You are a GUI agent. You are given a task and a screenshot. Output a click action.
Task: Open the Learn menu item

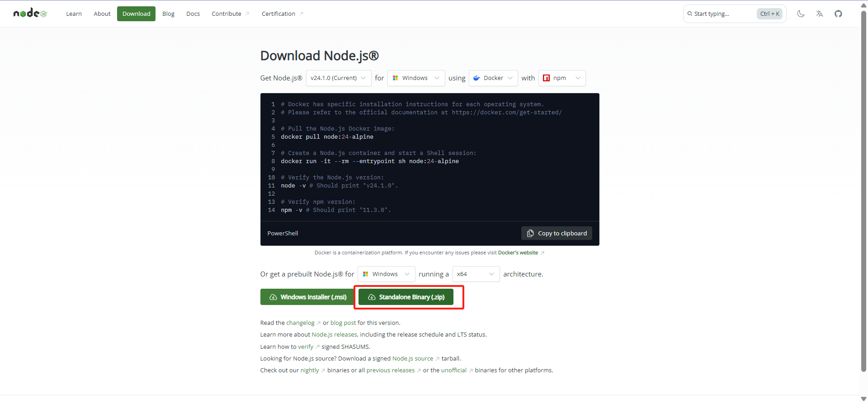tap(74, 14)
